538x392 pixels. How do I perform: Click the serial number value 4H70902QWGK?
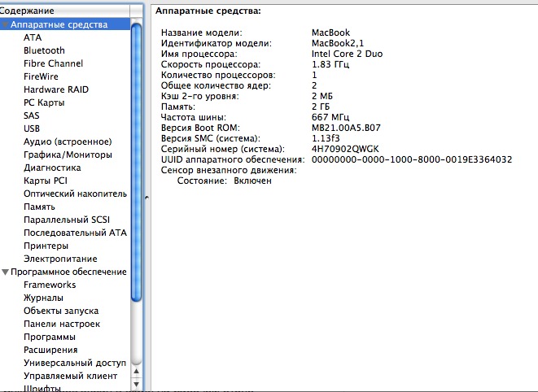[345, 149]
